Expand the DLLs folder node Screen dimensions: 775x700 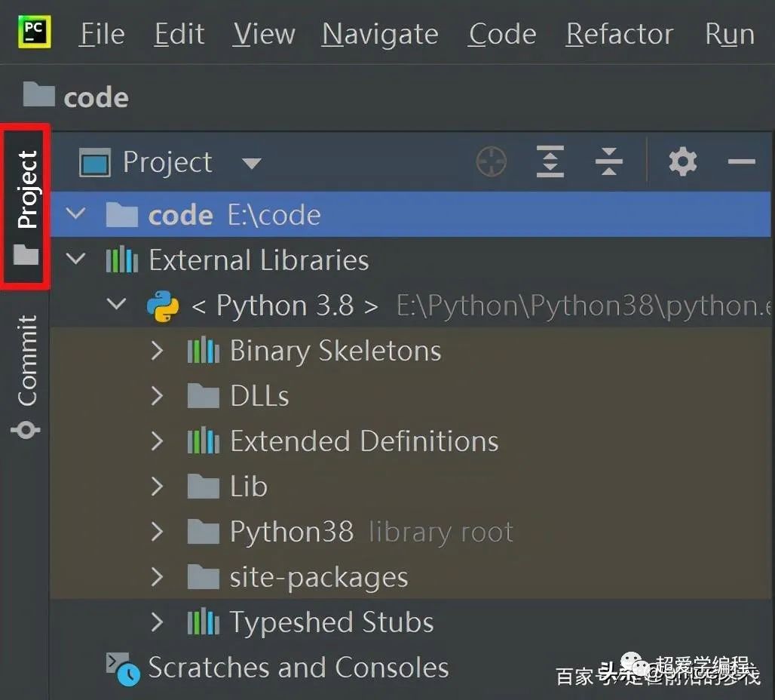tap(157, 396)
